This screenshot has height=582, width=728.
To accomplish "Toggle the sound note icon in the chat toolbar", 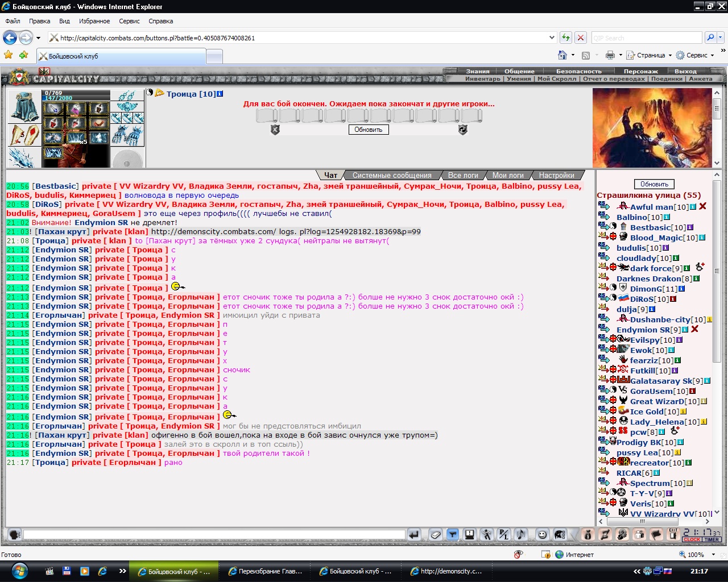I will (521, 534).
